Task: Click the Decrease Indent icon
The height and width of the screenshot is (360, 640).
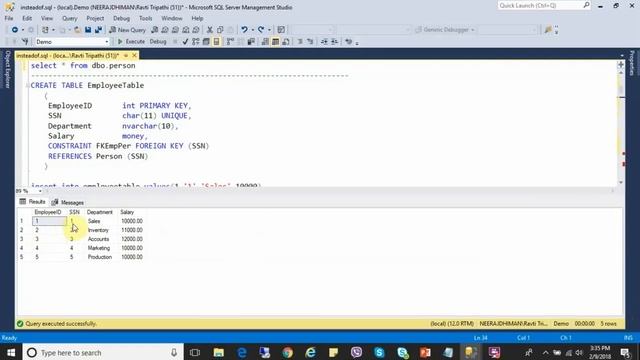Action: pyautogui.click(x=324, y=42)
